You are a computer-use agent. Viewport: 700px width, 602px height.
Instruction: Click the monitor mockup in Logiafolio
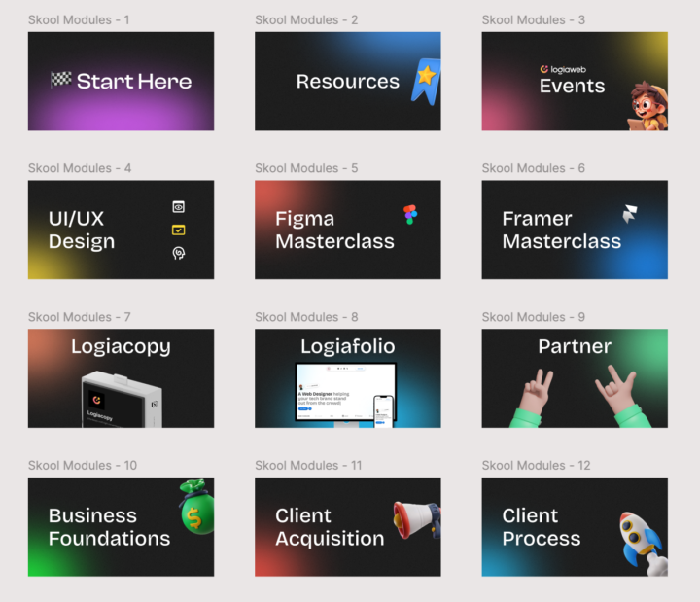point(346,394)
